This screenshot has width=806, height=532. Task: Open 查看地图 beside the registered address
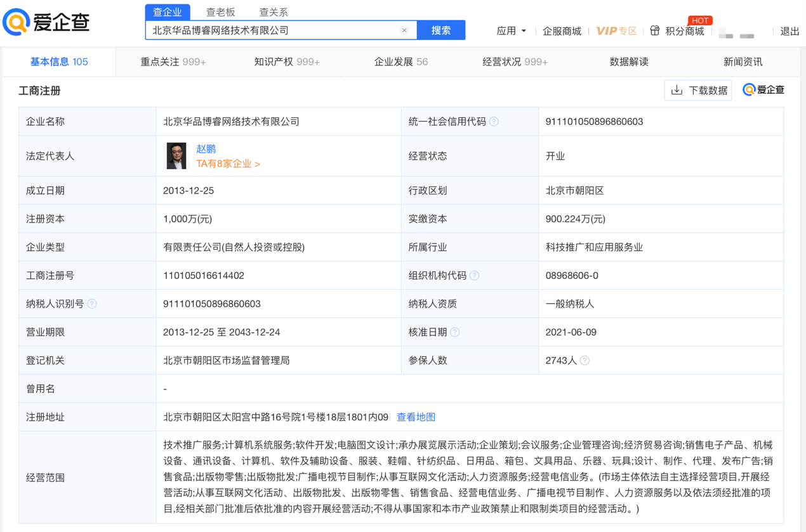click(x=415, y=417)
